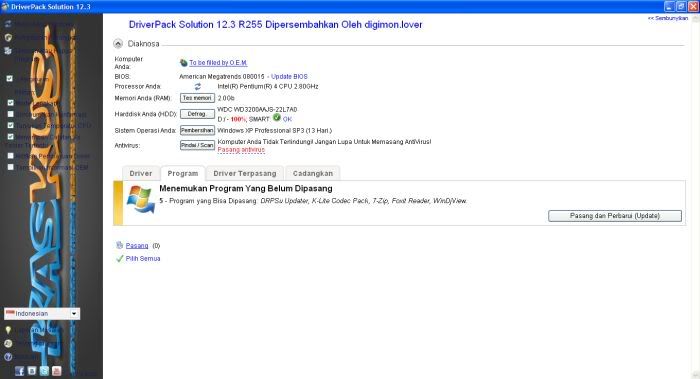Open the Twitter bird icon in sidebar
The image size is (700, 379).
click(x=44, y=371)
